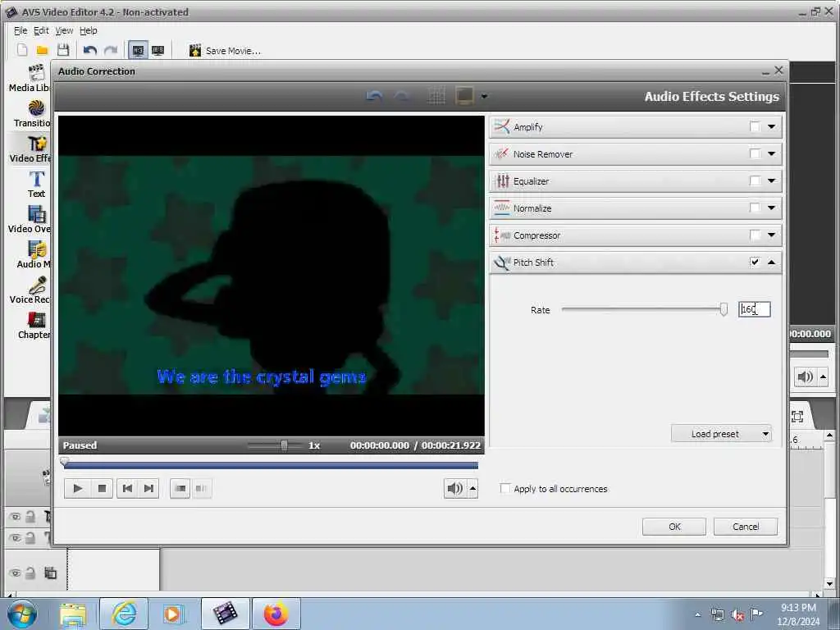Undo the last action in main toolbar

(x=89, y=50)
